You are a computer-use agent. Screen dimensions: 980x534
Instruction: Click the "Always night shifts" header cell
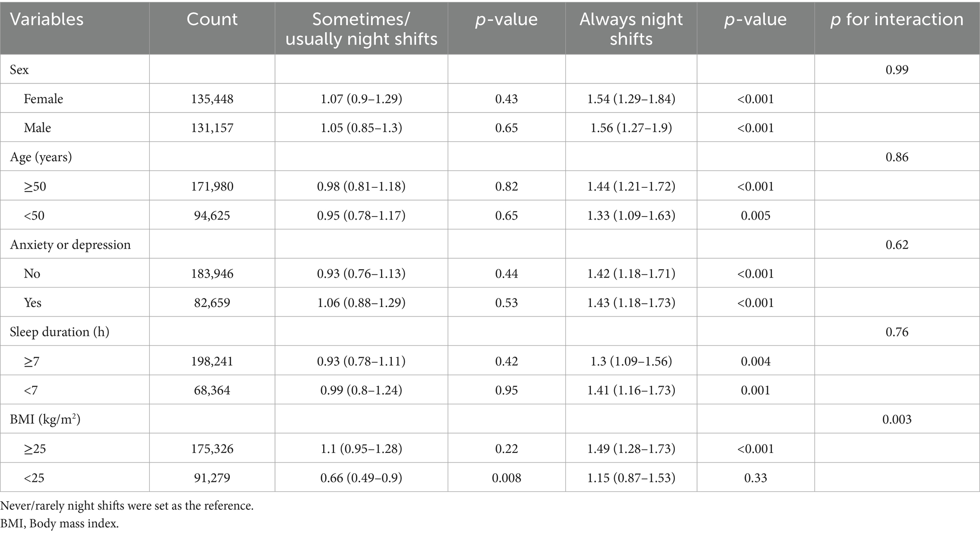631,29
